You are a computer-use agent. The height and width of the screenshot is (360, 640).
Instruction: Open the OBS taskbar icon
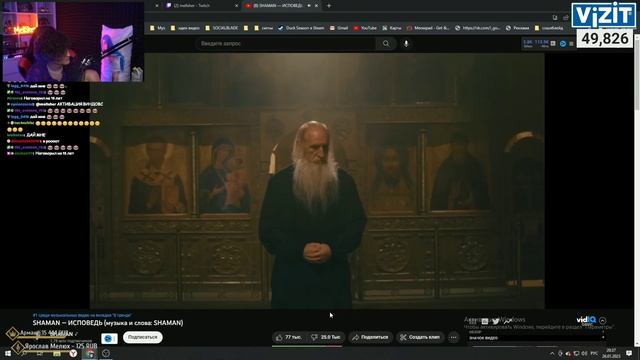point(106,353)
